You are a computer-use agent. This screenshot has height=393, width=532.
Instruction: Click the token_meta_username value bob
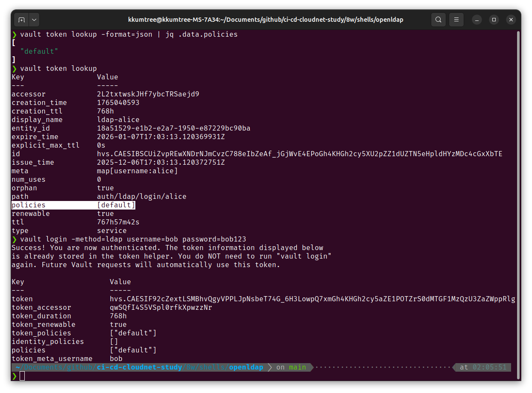(116, 358)
